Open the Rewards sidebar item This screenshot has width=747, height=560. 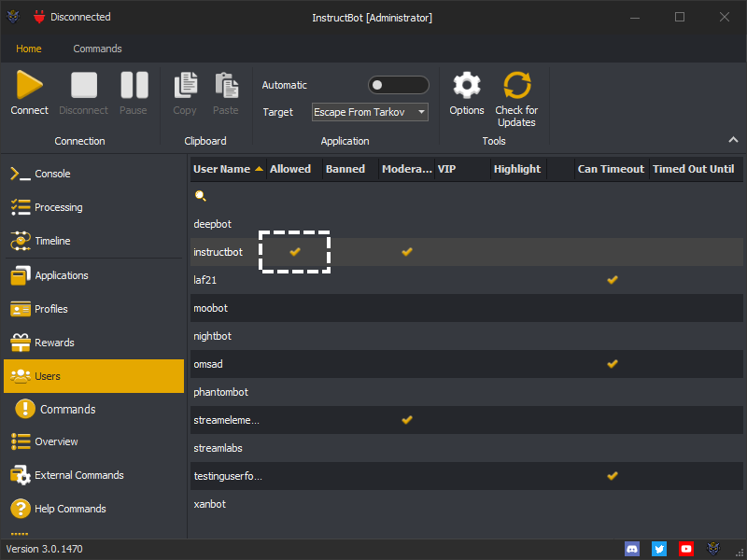(x=94, y=343)
